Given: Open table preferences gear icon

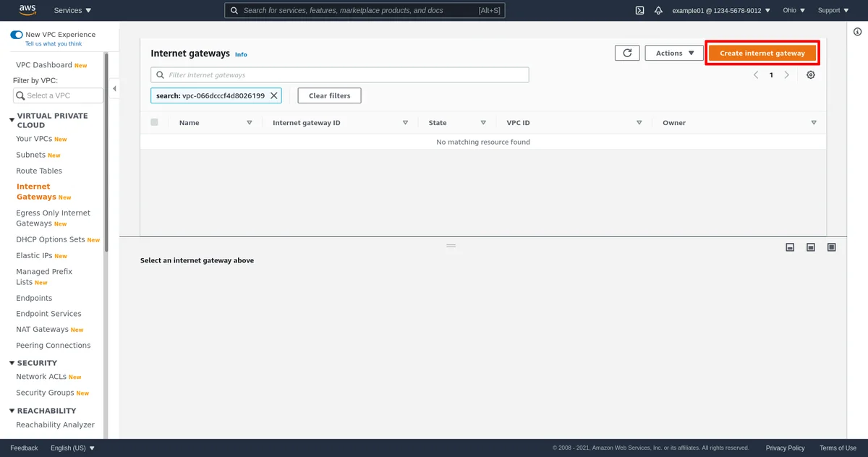Looking at the screenshot, I should 810,75.
